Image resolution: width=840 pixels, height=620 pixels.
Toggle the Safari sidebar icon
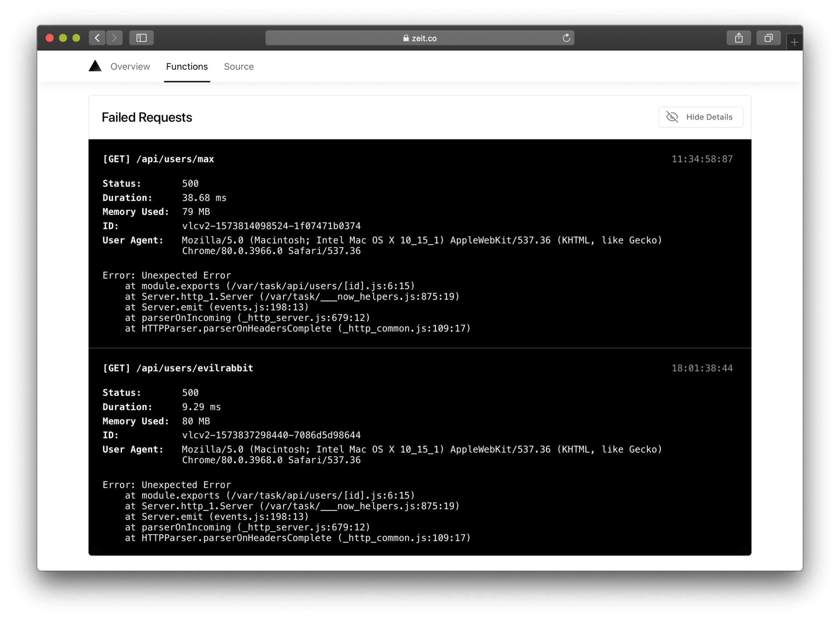141,38
